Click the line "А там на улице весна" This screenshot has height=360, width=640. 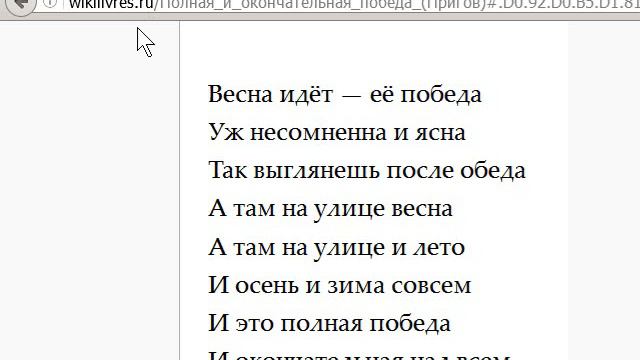coord(331,209)
